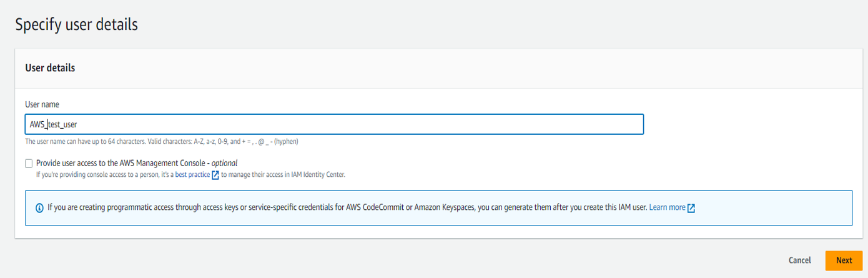The width and height of the screenshot is (868, 278).
Task: Click the User name field label
Action: pyautogui.click(x=42, y=104)
